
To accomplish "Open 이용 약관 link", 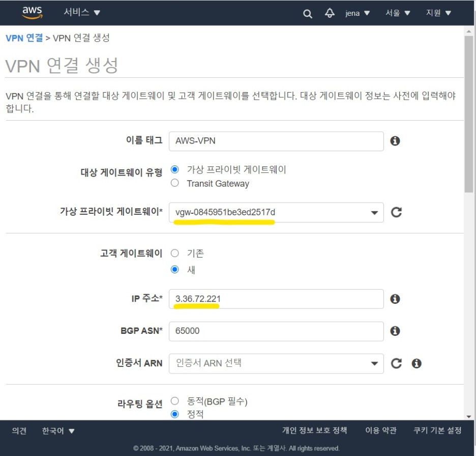I will [x=381, y=431].
